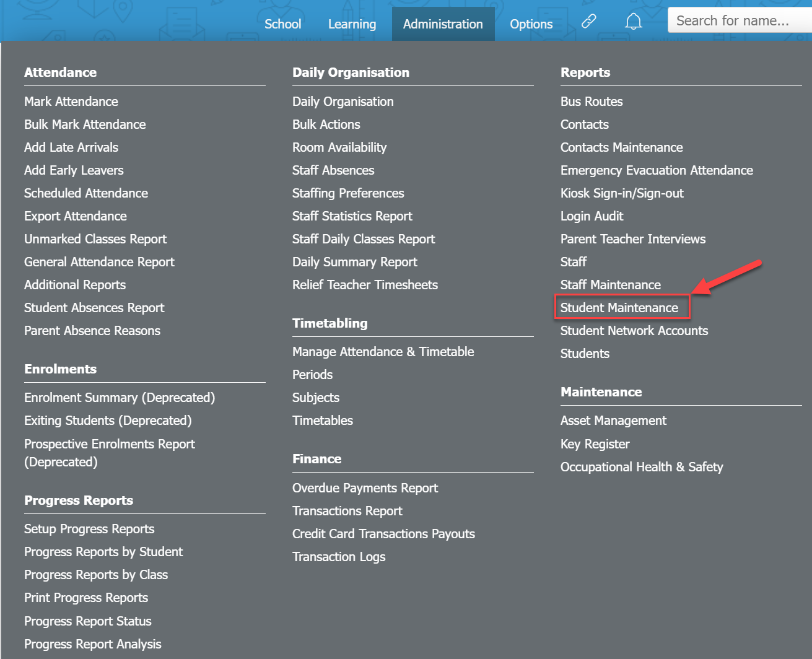Open Occupational Health & Safety
This screenshot has height=659, width=812.
point(642,467)
